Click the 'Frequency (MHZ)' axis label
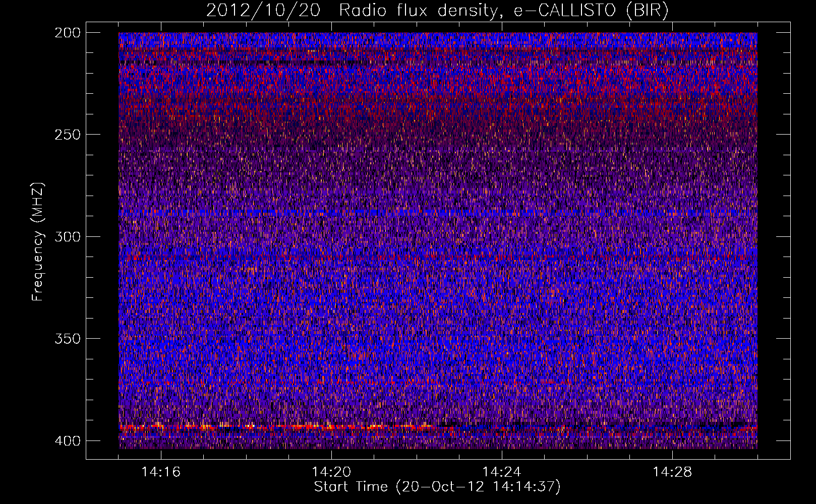 [x=38, y=241]
